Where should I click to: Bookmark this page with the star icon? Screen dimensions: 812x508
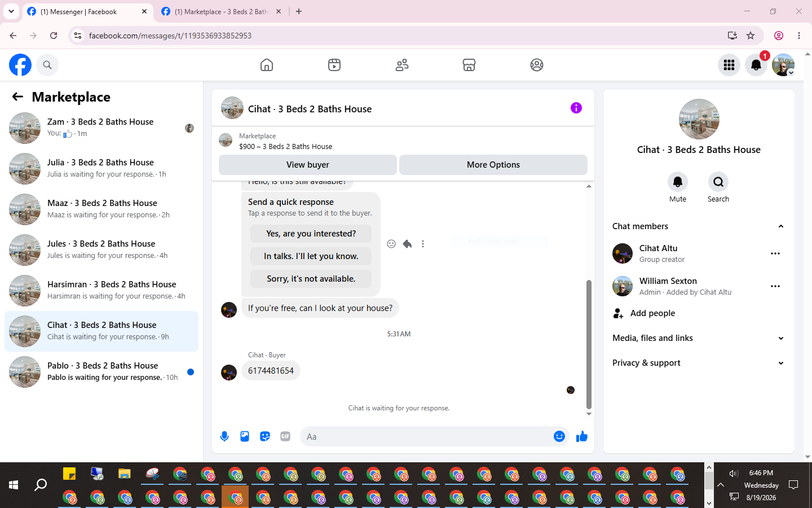tap(751, 36)
